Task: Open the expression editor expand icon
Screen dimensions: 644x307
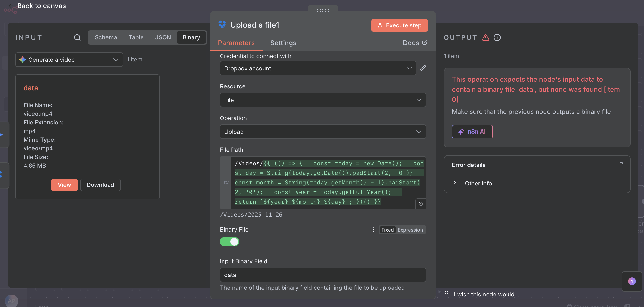Action: [421, 204]
